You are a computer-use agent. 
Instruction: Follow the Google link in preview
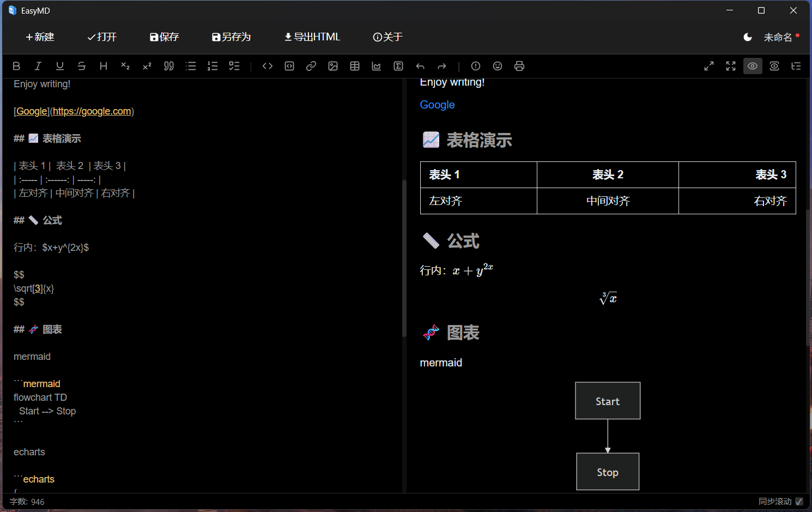[x=437, y=105]
